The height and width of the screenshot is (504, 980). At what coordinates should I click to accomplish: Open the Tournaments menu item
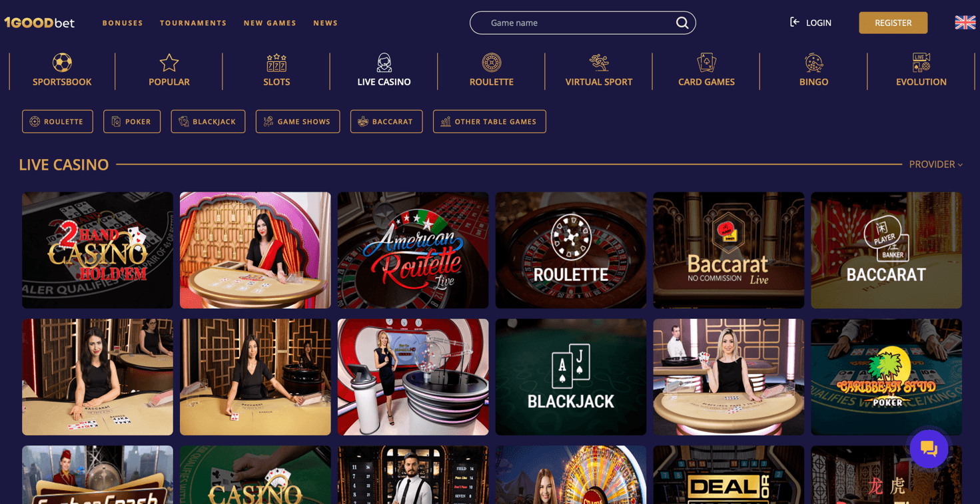193,23
